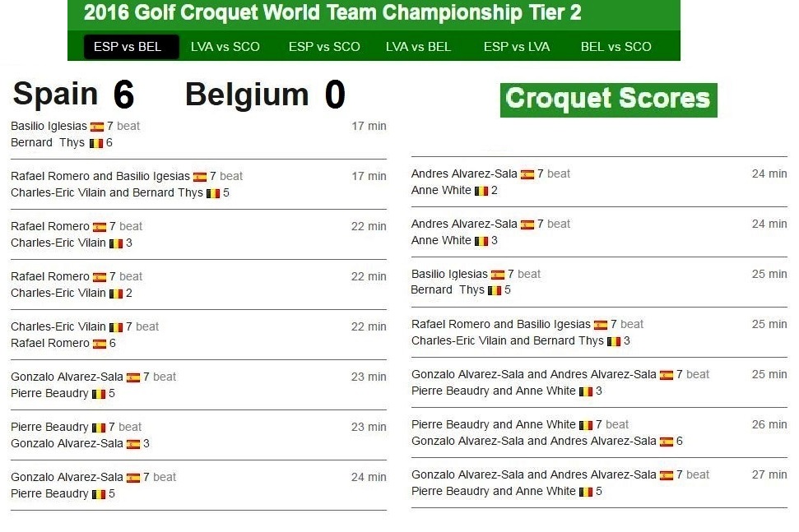Click Belgium flag next to Anne White score 2
The image size is (799, 532).
(x=481, y=191)
